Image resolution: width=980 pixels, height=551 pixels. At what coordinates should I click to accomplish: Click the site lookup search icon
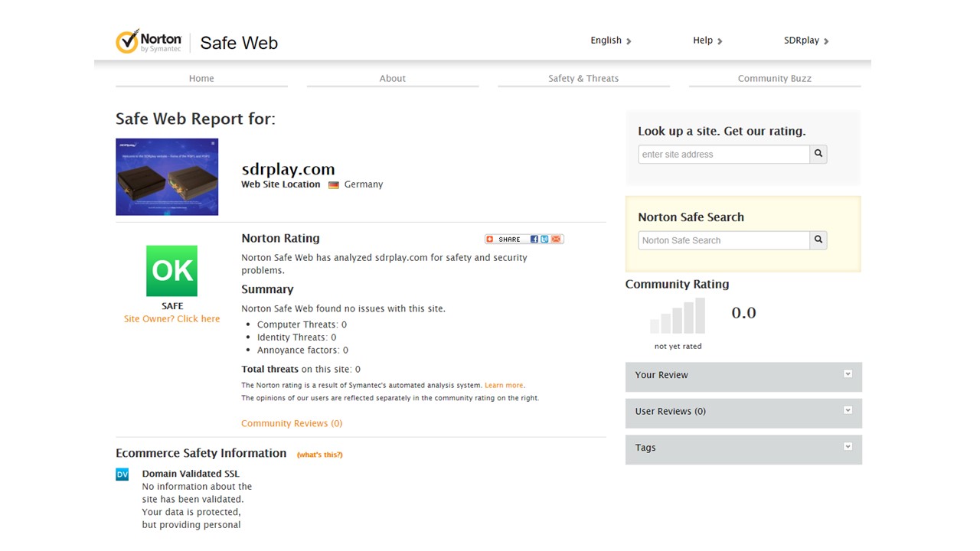(818, 154)
